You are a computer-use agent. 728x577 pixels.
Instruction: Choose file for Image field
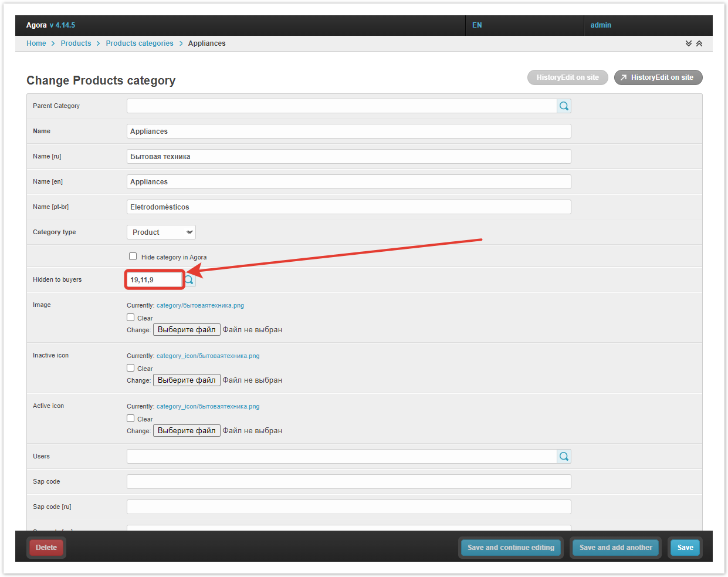[x=187, y=330]
